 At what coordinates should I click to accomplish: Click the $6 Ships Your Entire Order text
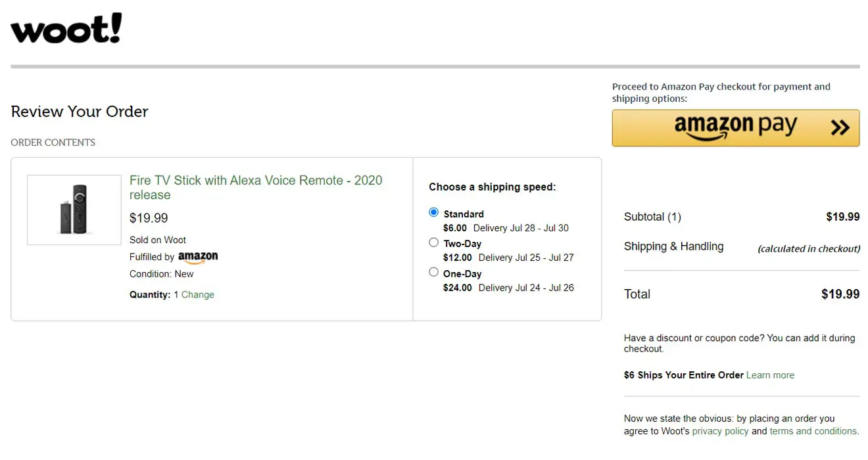(x=684, y=375)
